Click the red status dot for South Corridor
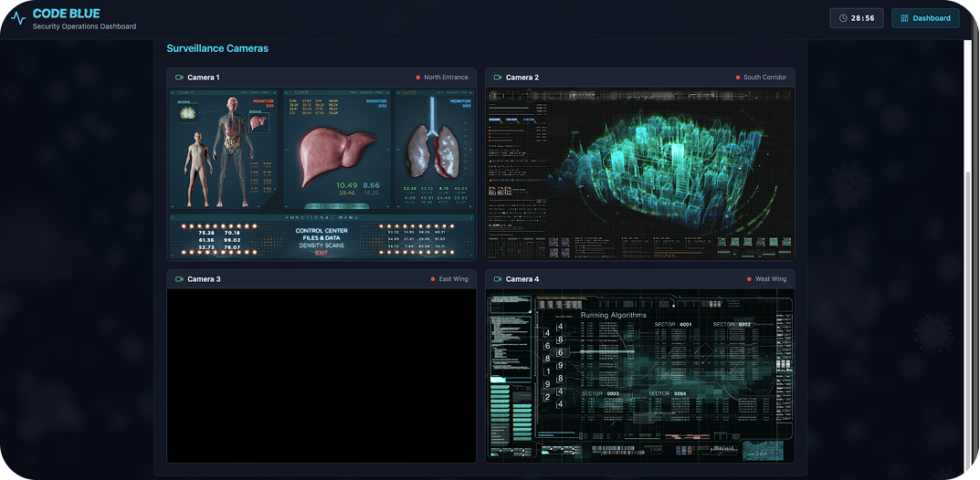This screenshot has width=980, height=480. [738, 78]
